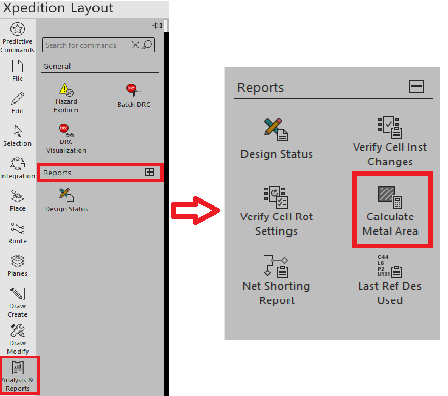The width and height of the screenshot is (448, 396).
Task: Open the File category in sidebar
Action: (x=17, y=70)
